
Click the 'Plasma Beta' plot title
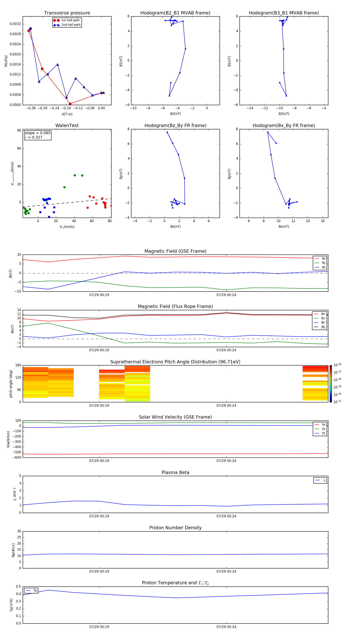(x=175, y=473)
